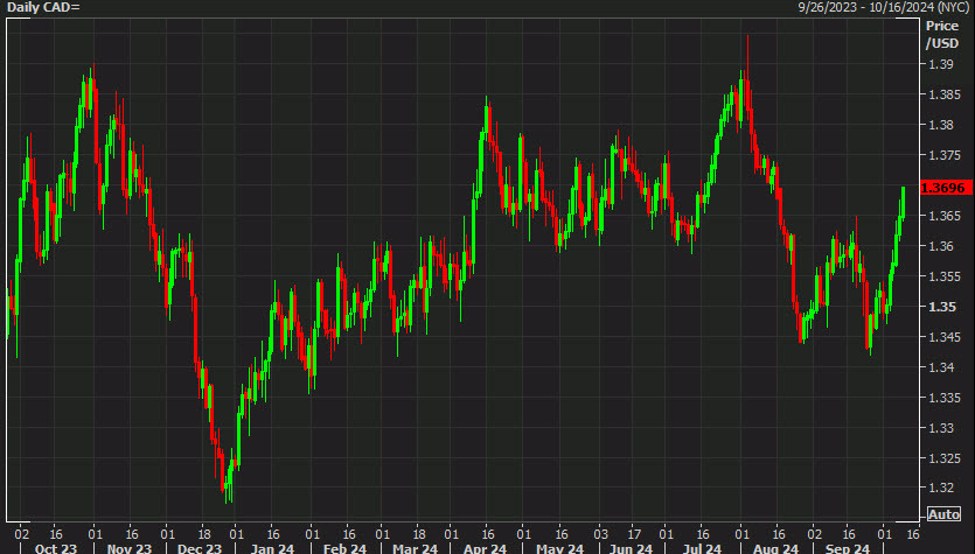Click the Oct 23 month label

[x=56, y=548]
